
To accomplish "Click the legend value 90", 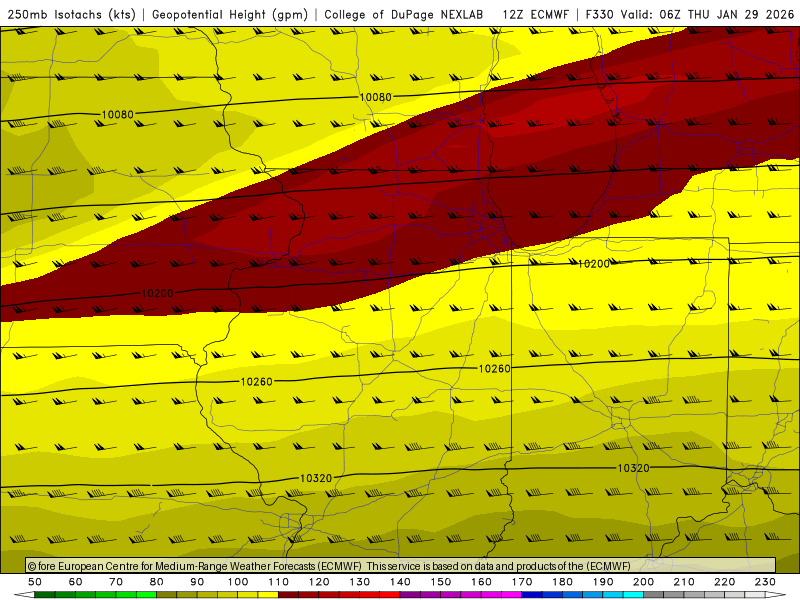I will click(197, 582).
